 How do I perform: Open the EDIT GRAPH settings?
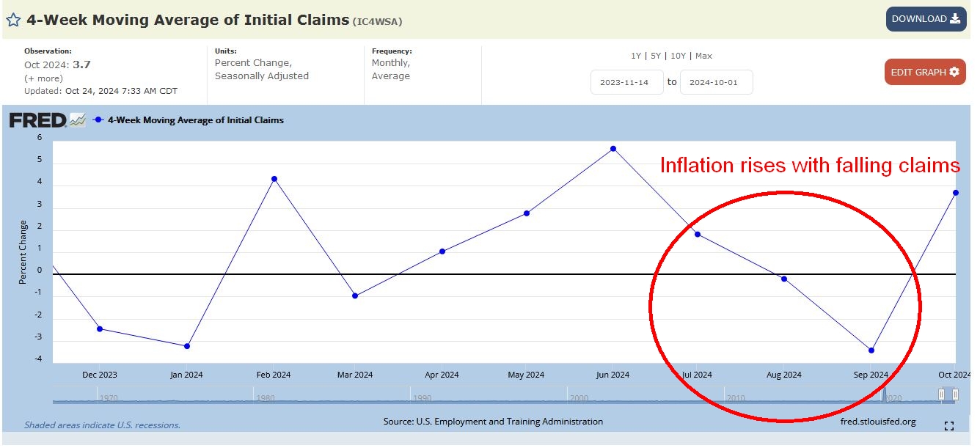(x=924, y=72)
